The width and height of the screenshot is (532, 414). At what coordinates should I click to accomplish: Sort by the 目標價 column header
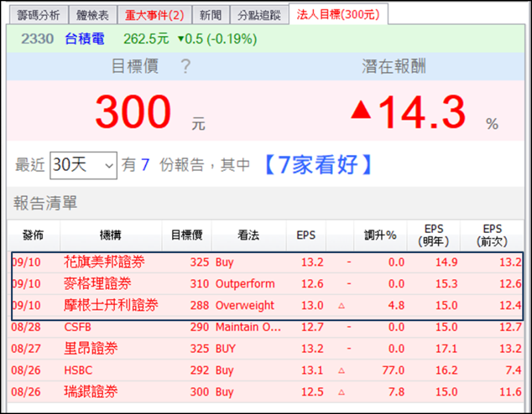187,235
